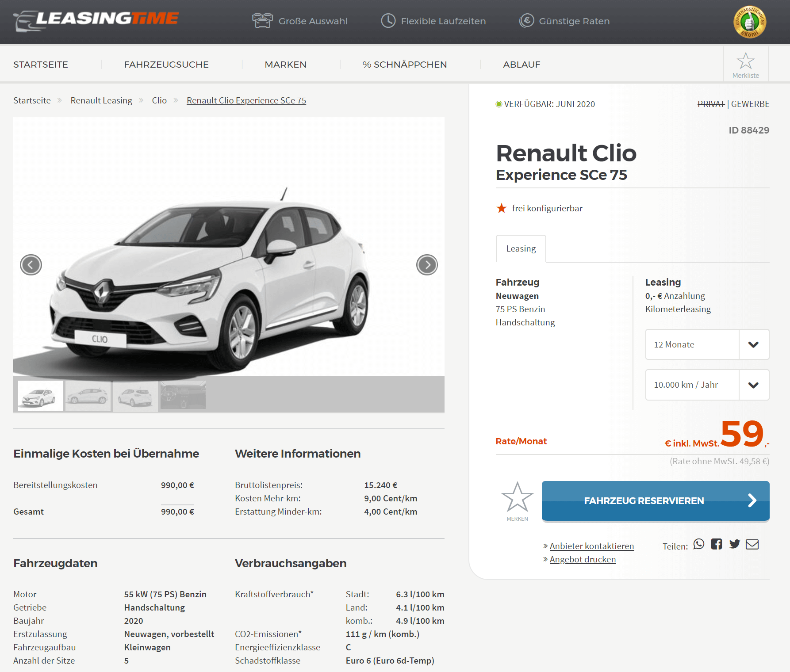This screenshot has height=672, width=790.
Task: Click the cars icon beside Große Auswahl
Action: pos(262,21)
